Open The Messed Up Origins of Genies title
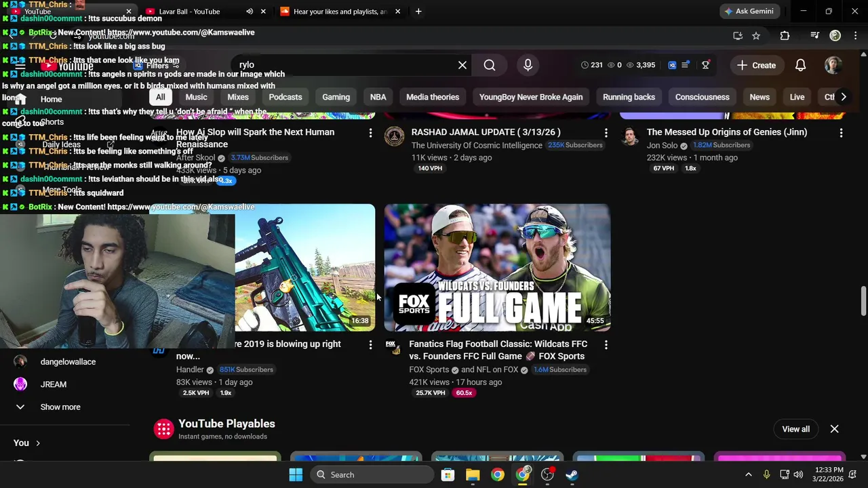Image resolution: width=868 pixels, height=488 pixels. point(726,132)
